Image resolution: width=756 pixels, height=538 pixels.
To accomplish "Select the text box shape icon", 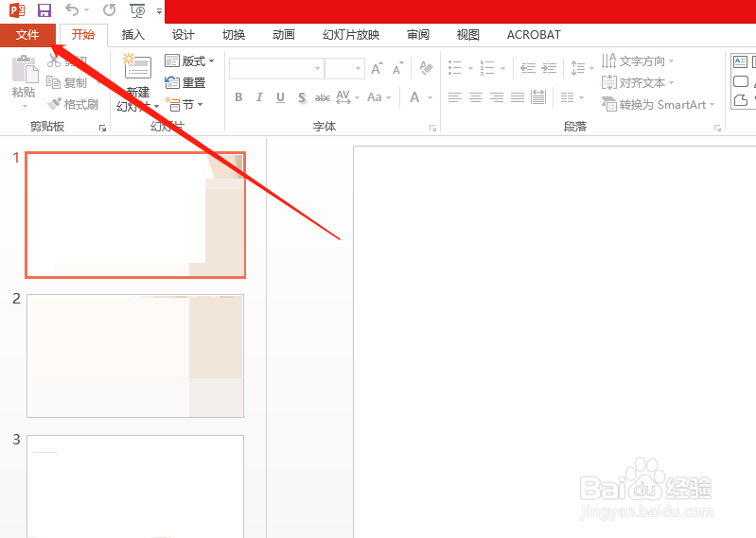I will (740, 61).
